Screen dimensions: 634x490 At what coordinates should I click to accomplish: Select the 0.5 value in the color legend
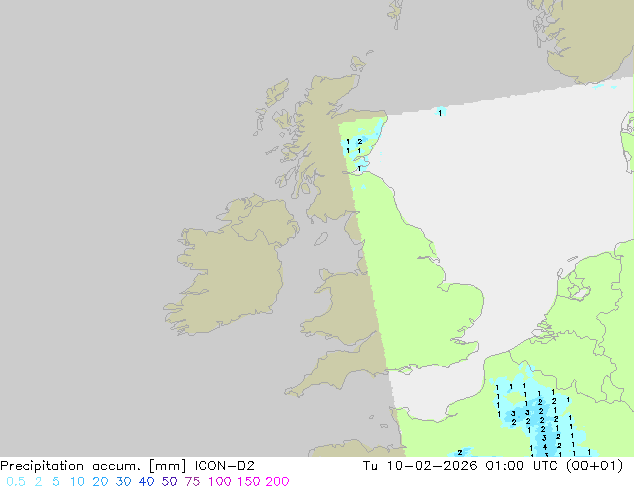pyautogui.click(x=16, y=482)
